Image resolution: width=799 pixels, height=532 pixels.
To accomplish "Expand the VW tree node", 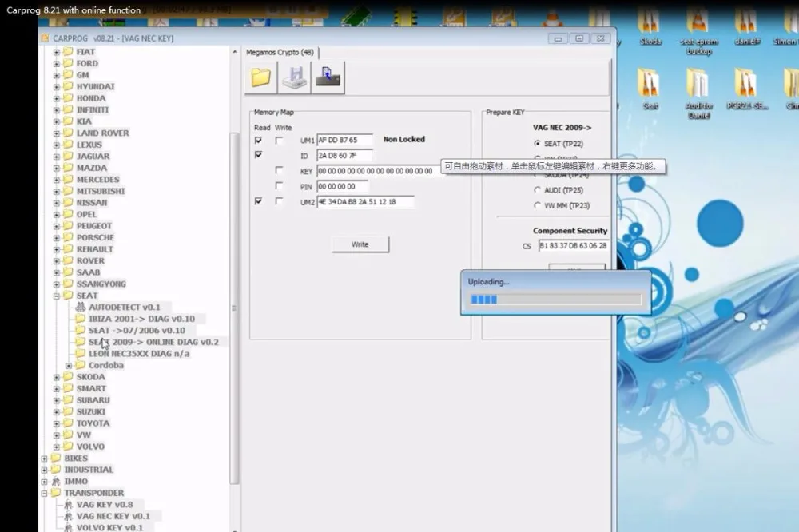I will click(x=57, y=435).
